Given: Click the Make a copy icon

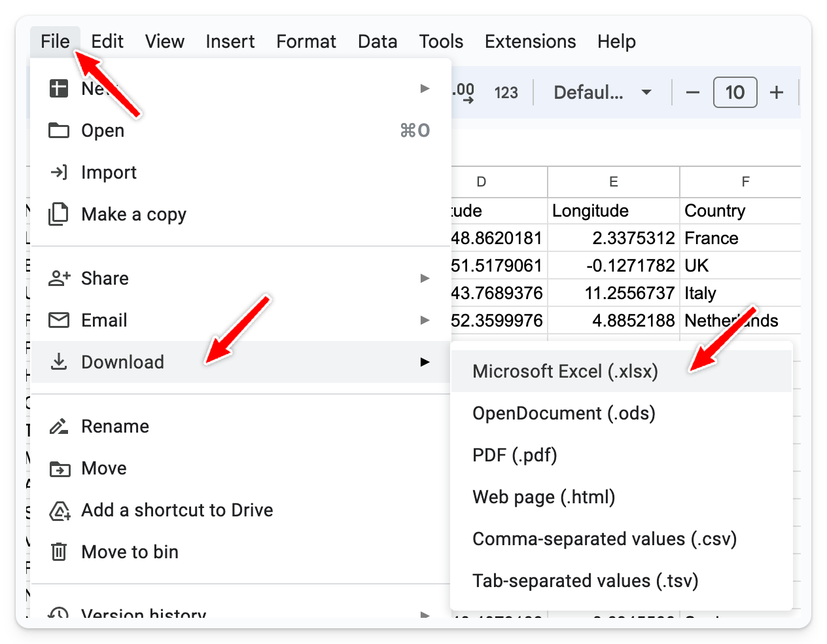Looking at the screenshot, I should (59, 214).
